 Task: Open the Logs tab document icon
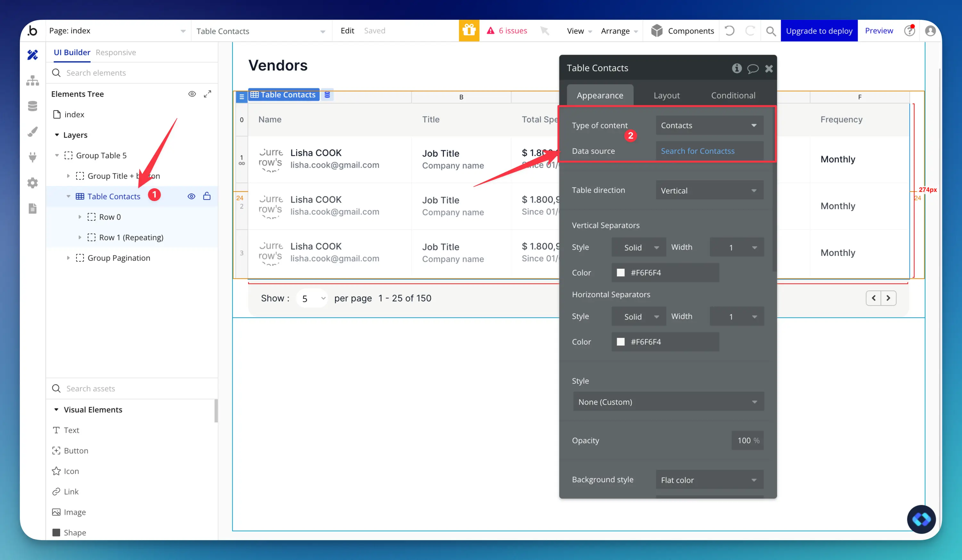[33, 208]
